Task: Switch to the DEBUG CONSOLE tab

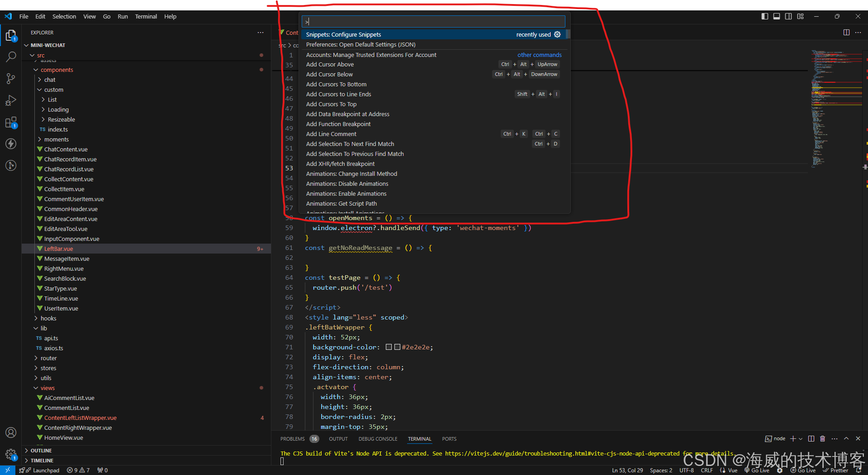Action: tap(378, 439)
